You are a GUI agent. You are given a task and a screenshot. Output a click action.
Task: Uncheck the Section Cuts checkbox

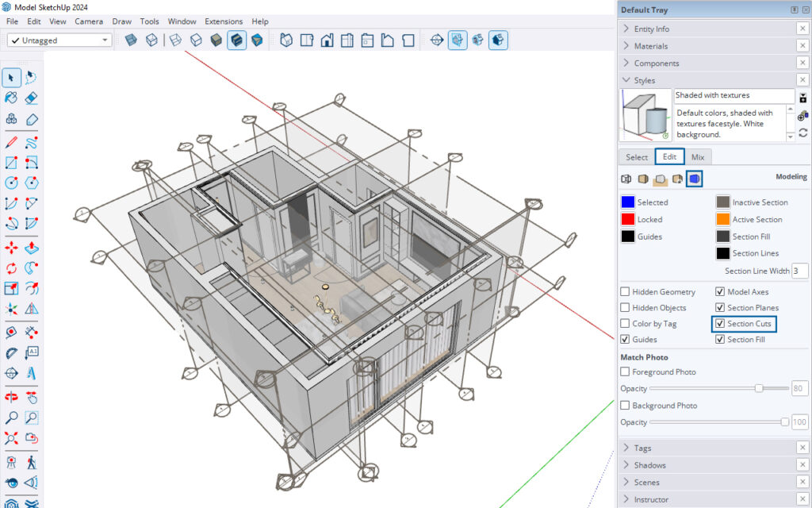tap(720, 324)
